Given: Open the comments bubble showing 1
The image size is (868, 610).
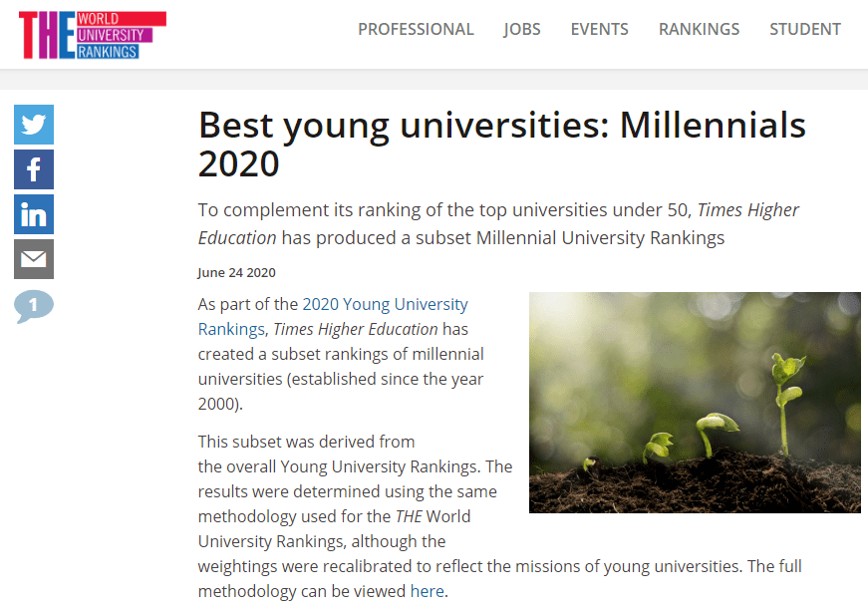Looking at the screenshot, I should (x=34, y=306).
